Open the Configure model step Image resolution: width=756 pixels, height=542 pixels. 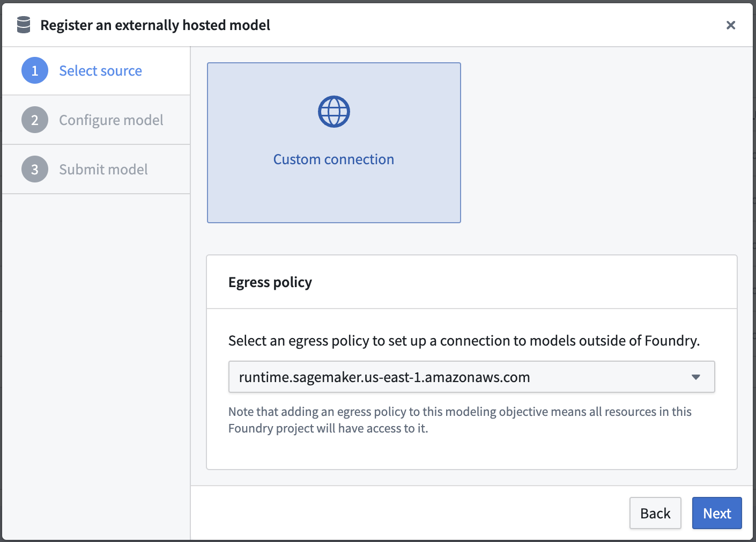pos(97,120)
